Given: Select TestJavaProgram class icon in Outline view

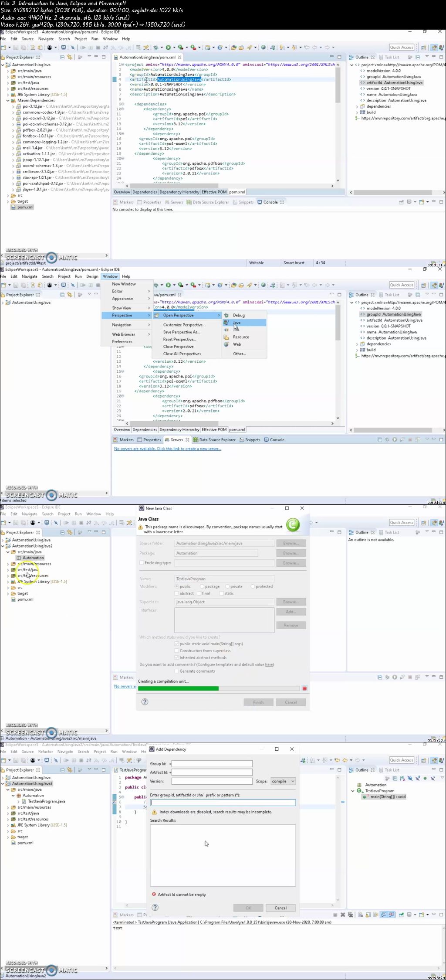Looking at the screenshot, I should point(359,790).
